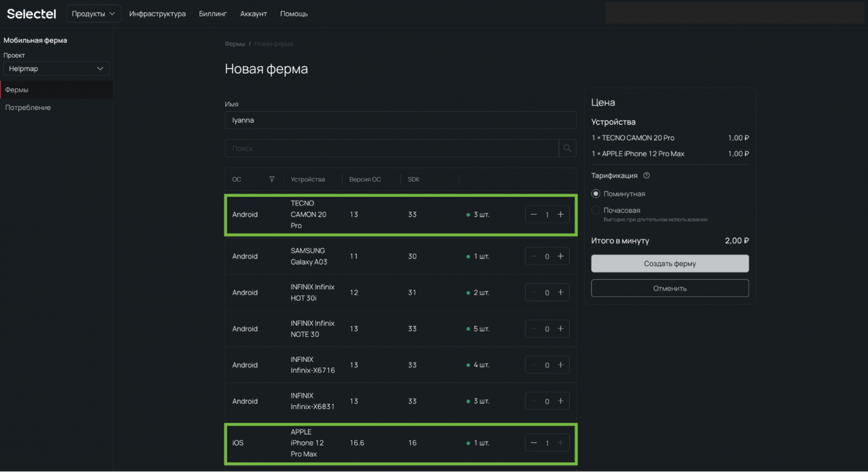Click the farm name input field

400,120
